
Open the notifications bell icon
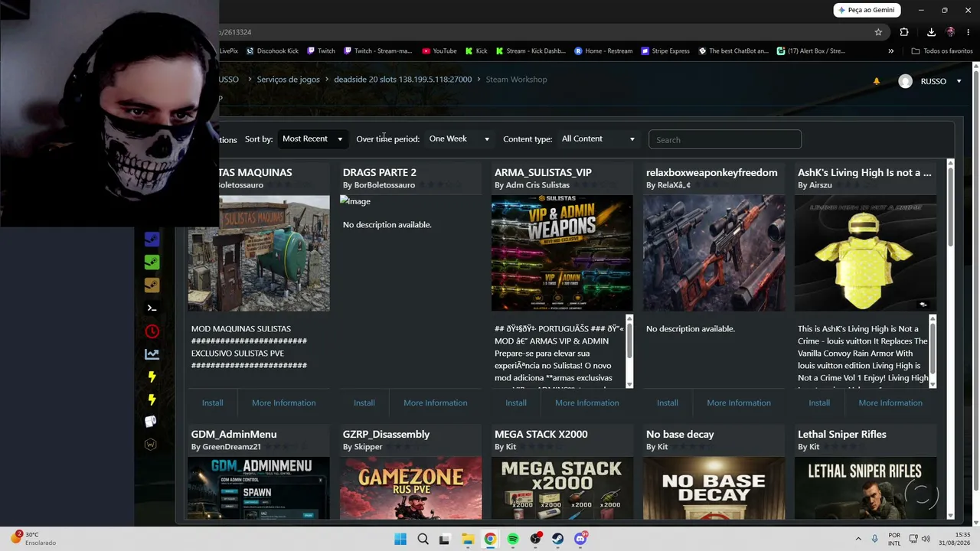877,81
